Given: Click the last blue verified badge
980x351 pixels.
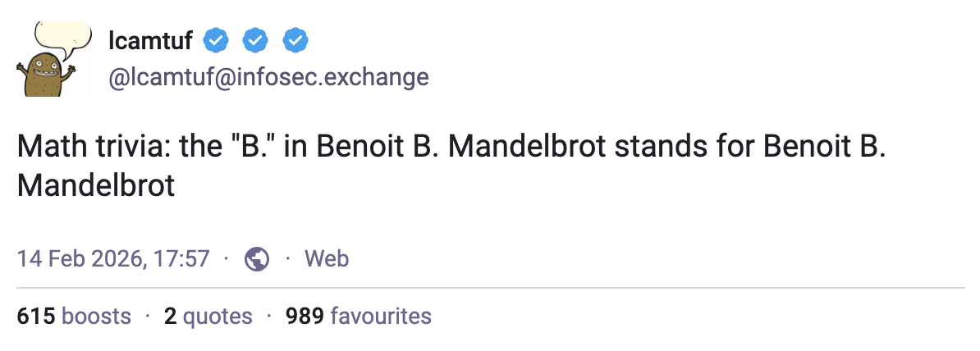Looking at the screenshot, I should (x=295, y=39).
